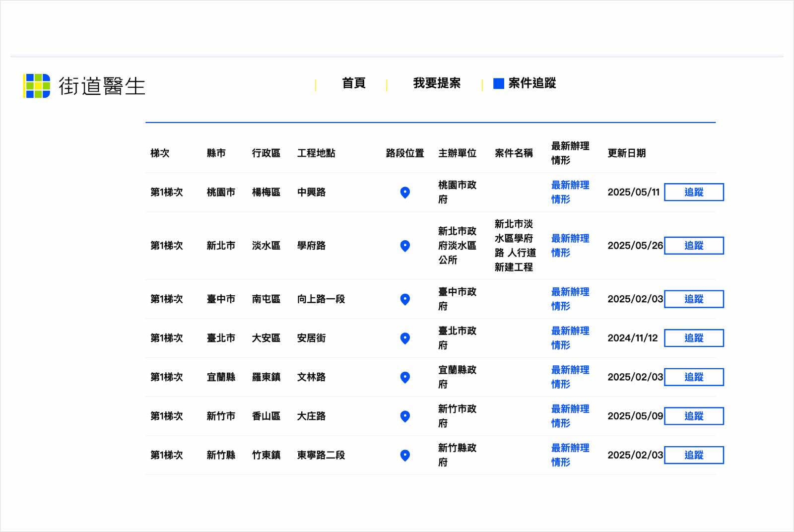Viewport: 794px width, 532px height.
Task: Click the 新竹縣 city cell
Action: [x=221, y=455]
